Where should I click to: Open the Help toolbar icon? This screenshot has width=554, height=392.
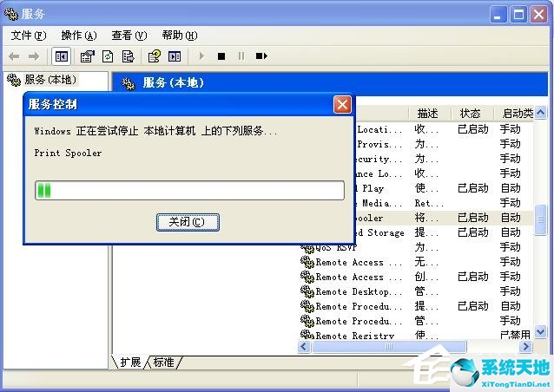pyautogui.click(x=154, y=56)
